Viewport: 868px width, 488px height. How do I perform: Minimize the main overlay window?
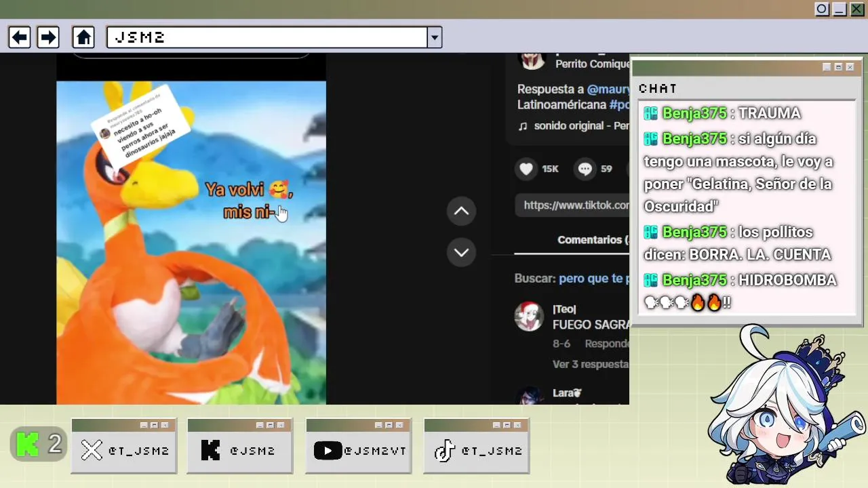point(840,9)
